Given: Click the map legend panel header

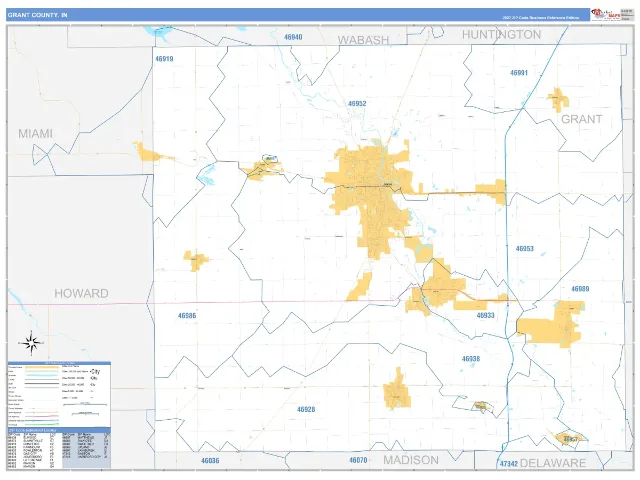Looking at the screenshot, I should pos(59,363).
